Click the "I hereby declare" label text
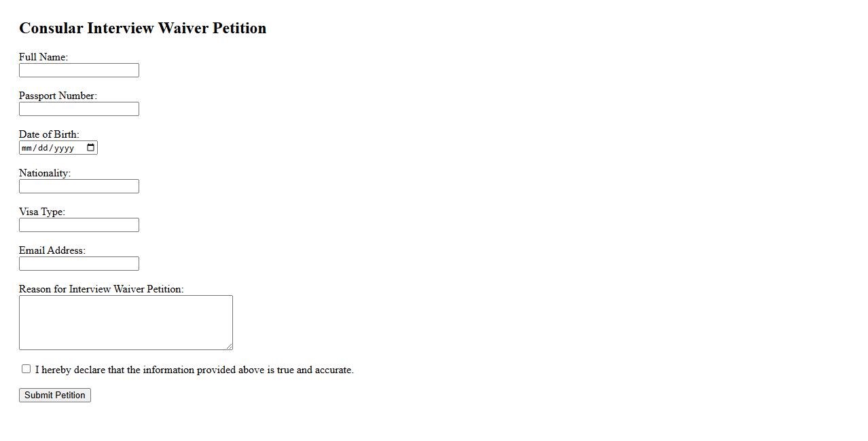Image resolution: width=868 pixels, height=441 pixels. click(x=194, y=370)
